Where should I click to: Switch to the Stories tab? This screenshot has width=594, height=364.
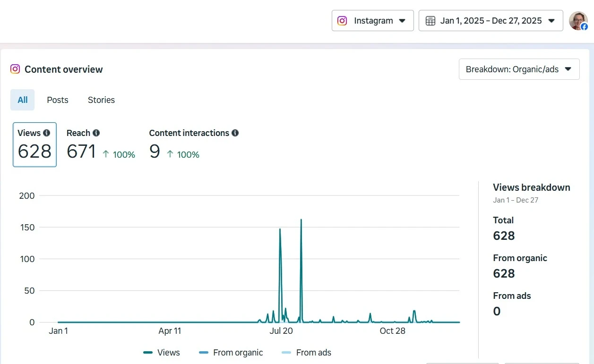point(101,100)
